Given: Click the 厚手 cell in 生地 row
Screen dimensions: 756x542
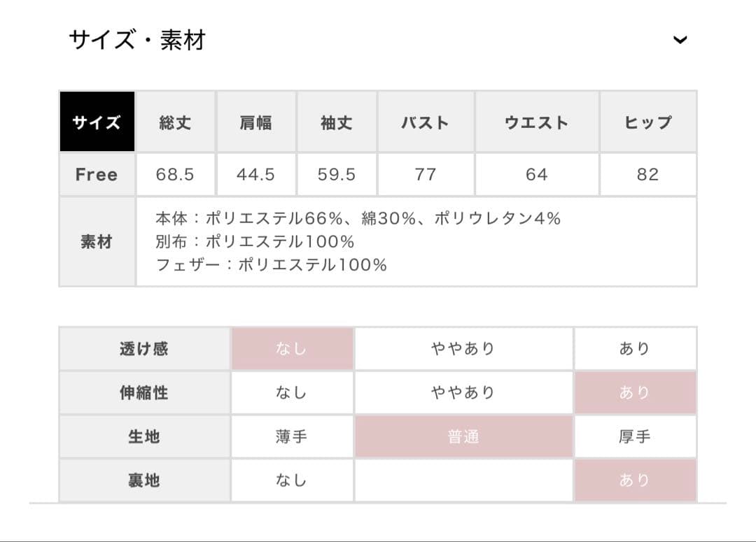Looking at the screenshot, I should point(635,436).
